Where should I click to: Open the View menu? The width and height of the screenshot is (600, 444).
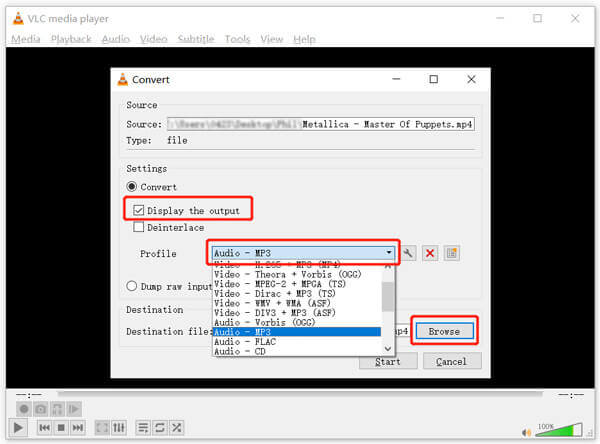click(x=272, y=39)
